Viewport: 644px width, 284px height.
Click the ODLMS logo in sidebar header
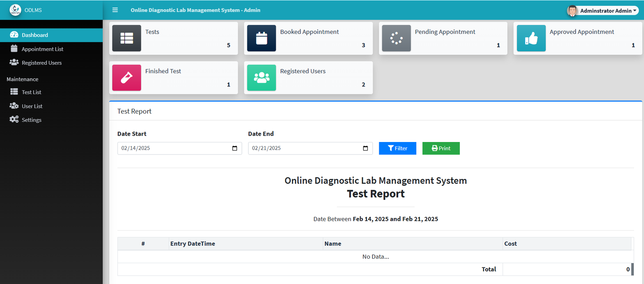pyautogui.click(x=15, y=10)
